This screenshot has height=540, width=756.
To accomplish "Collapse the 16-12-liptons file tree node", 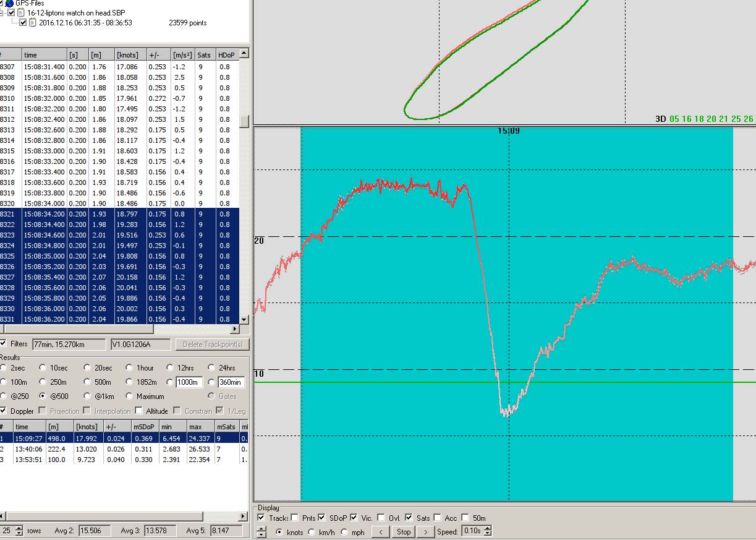I will click(x=2, y=12).
